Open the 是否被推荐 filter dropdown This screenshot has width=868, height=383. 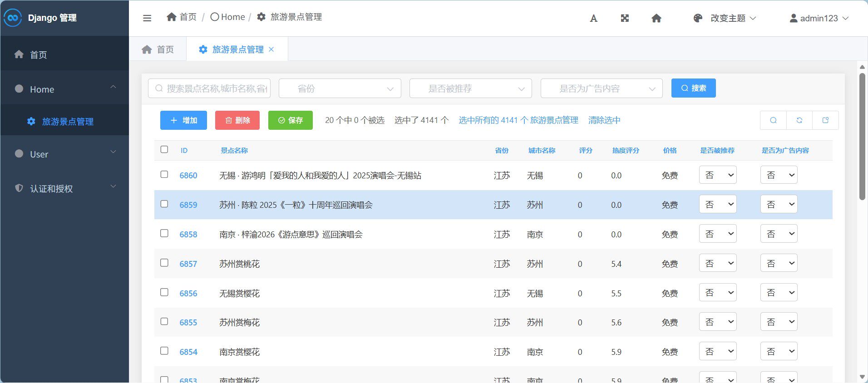coord(471,88)
